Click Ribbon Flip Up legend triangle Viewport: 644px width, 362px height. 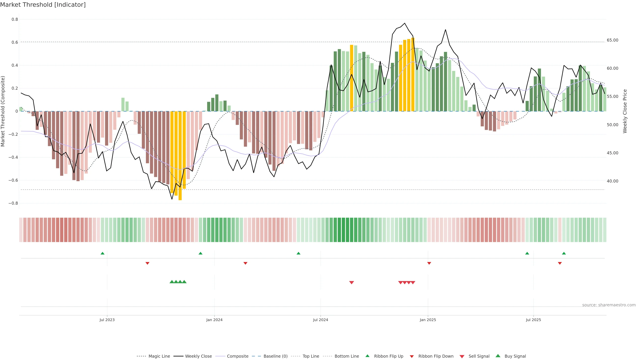click(367, 356)
